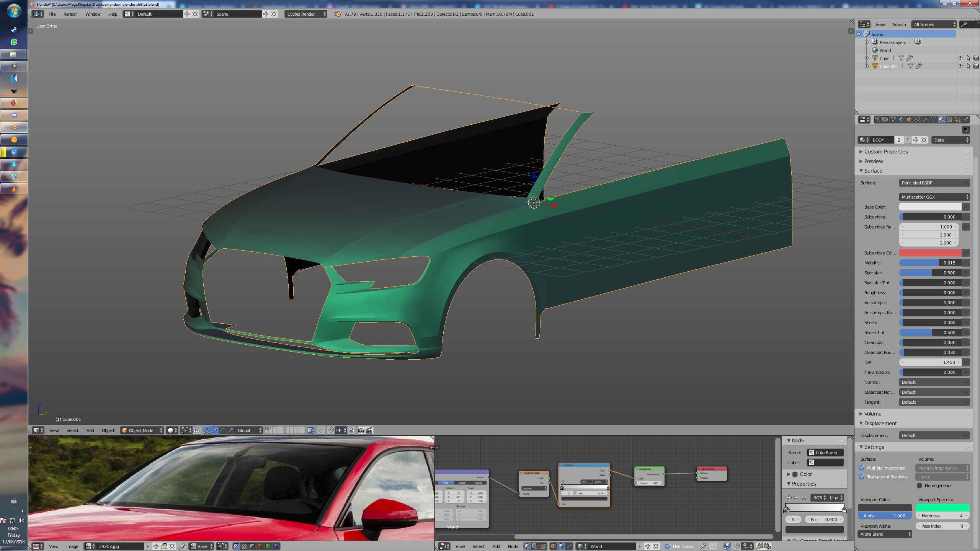This screenshot has height=551, width=980.
Task: Hide the Cube object with eye icon
Action: point(960,58)
